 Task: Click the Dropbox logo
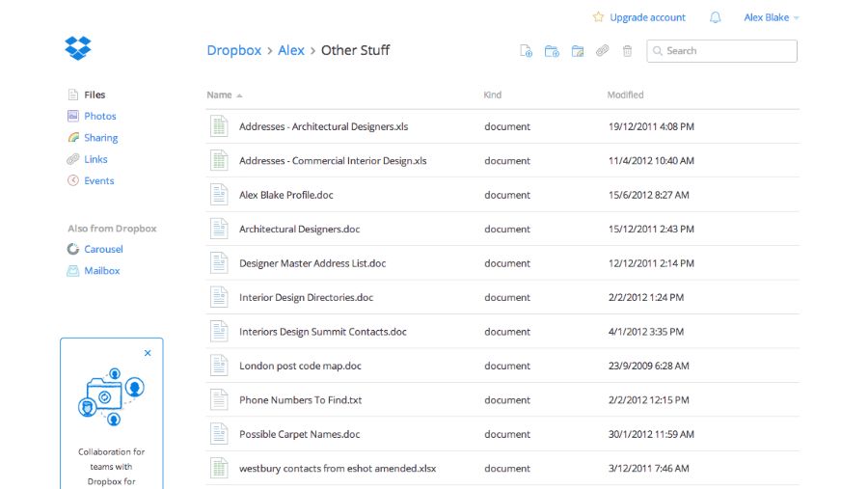77,47
